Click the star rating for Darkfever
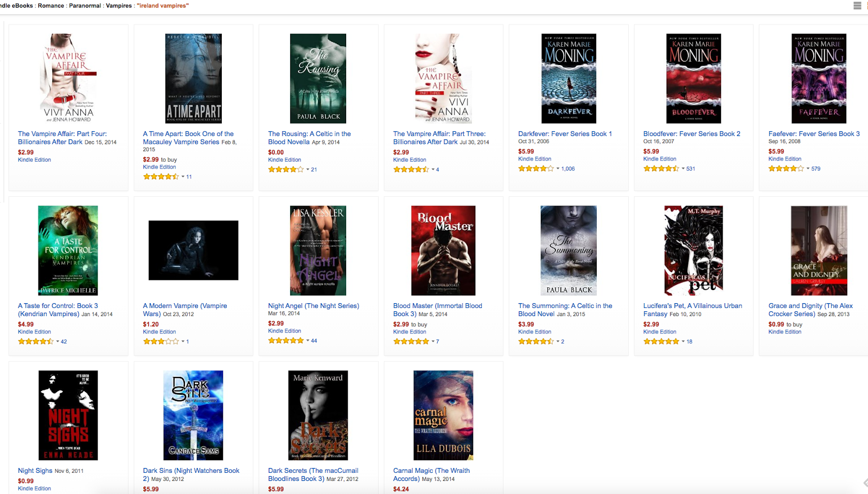Screen dimensions: 868x494 click(x=536, y=169)
